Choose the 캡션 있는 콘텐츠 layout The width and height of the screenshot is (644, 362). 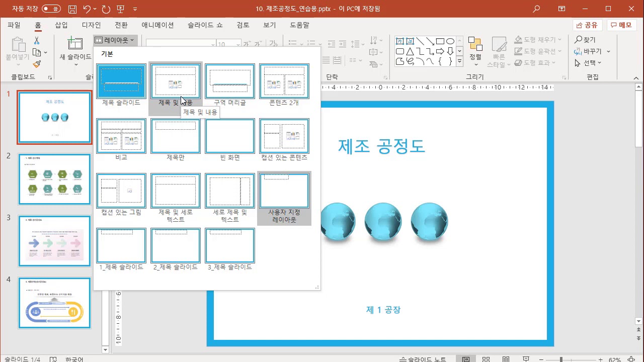(x=284, y=136)
